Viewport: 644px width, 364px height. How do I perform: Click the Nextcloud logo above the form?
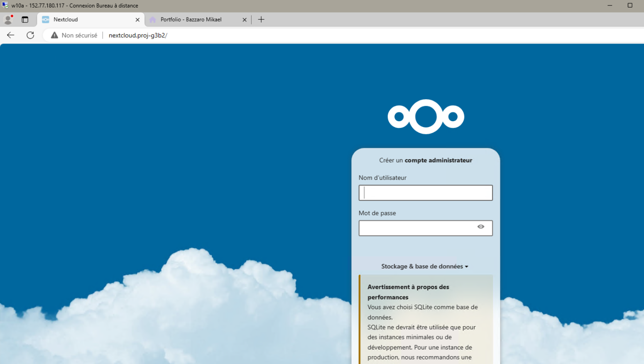tap(426, 117)
